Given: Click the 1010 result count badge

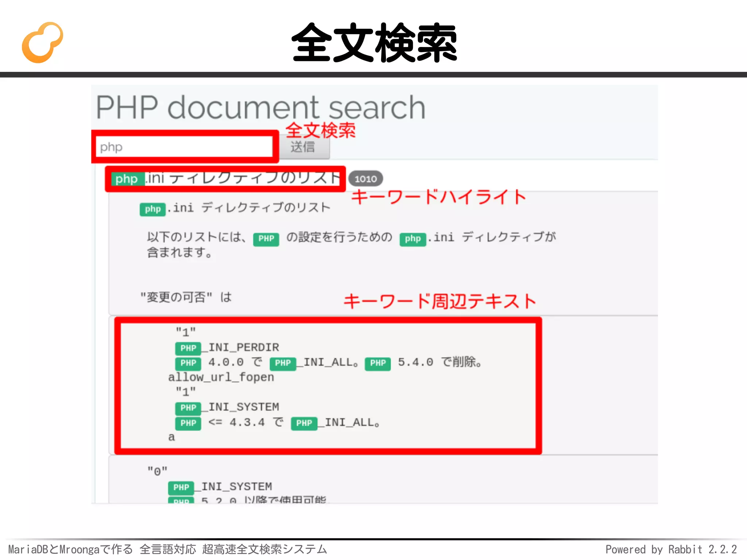Looking at the screenshot, I should coord(365,179).
